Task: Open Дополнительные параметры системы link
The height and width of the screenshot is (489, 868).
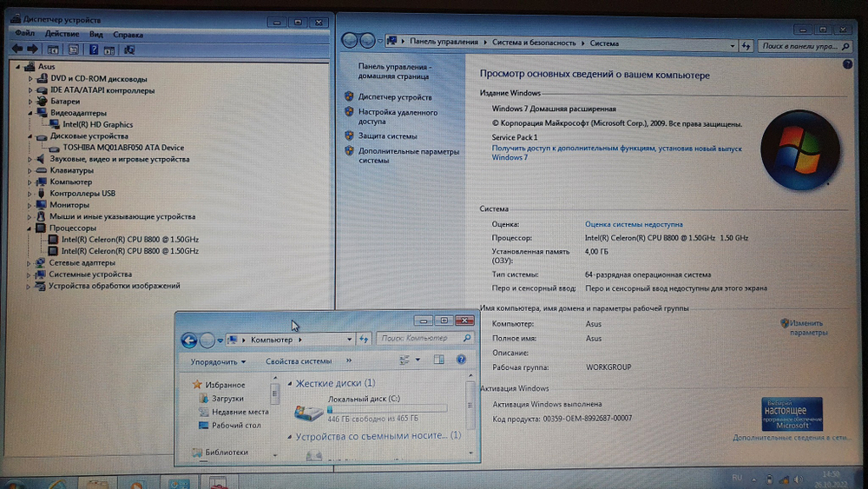Action: click(x=409, y=155)
